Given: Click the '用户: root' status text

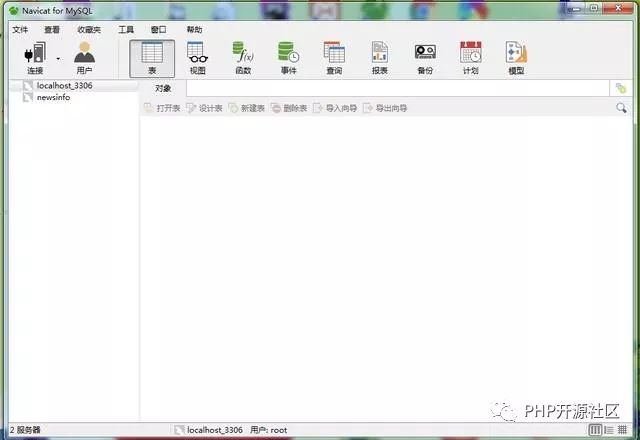Looking at the screenshot, I should (x=269, y=430).
